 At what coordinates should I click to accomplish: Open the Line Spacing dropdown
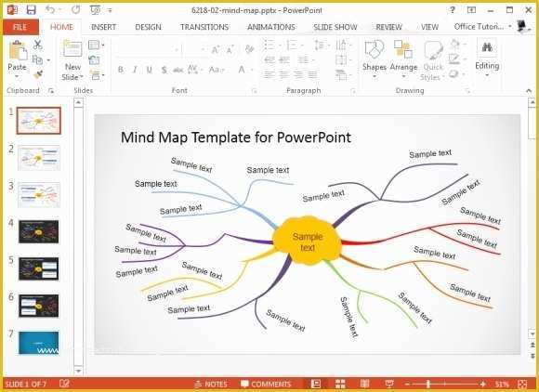[322, 45]
